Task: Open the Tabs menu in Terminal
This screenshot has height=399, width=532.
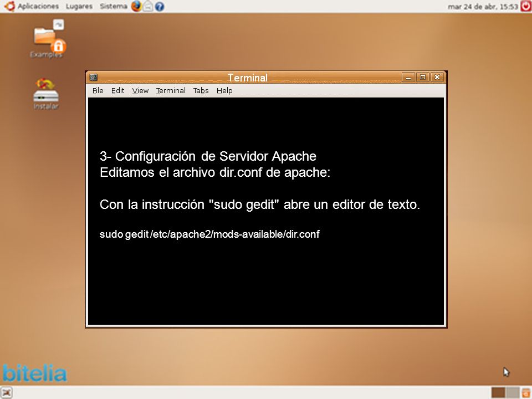Action: [x=201, y=90]
